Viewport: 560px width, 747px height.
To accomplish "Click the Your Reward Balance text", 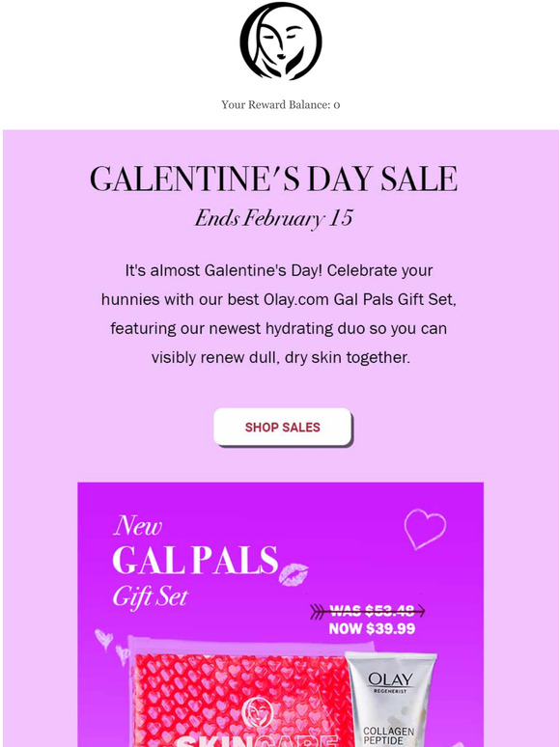I will pos(280,105).
